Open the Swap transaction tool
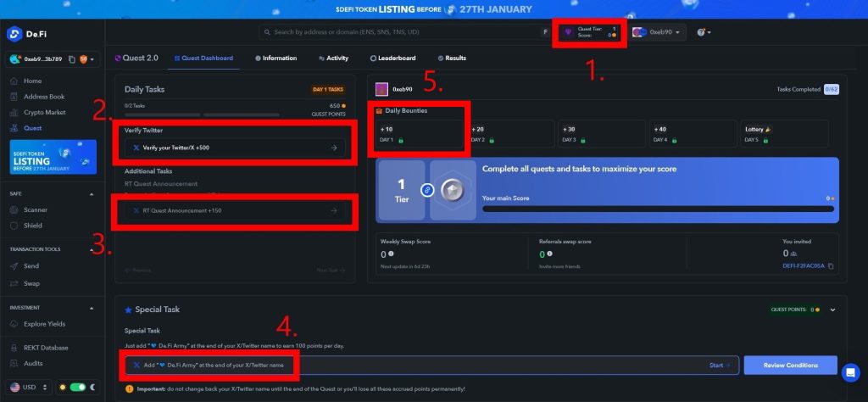The image size is (868, 402). pos(31,283)
